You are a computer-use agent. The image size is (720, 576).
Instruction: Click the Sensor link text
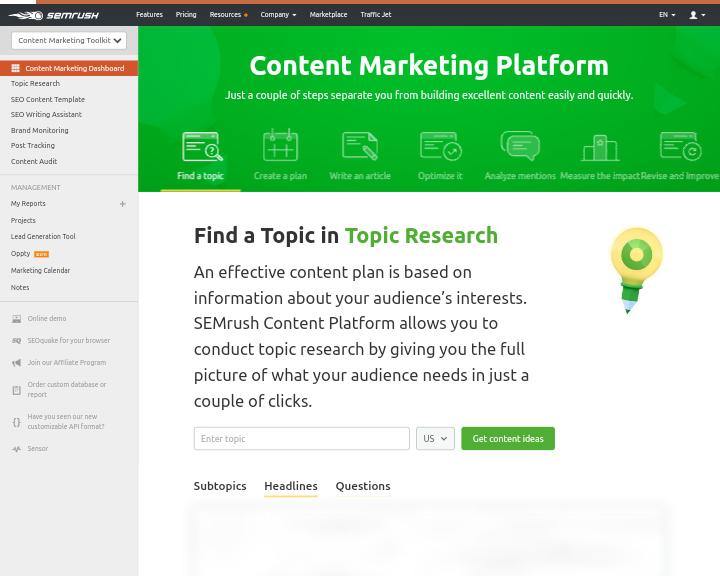point(38,448)
